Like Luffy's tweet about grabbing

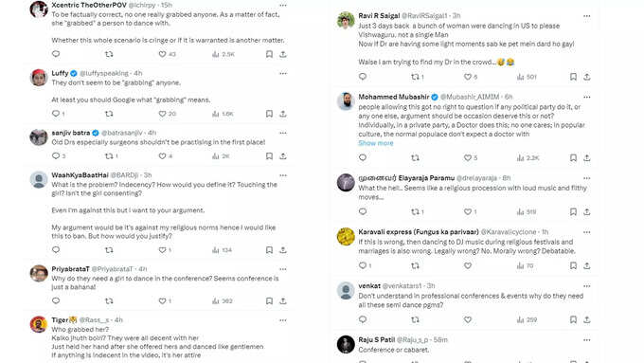163,114
